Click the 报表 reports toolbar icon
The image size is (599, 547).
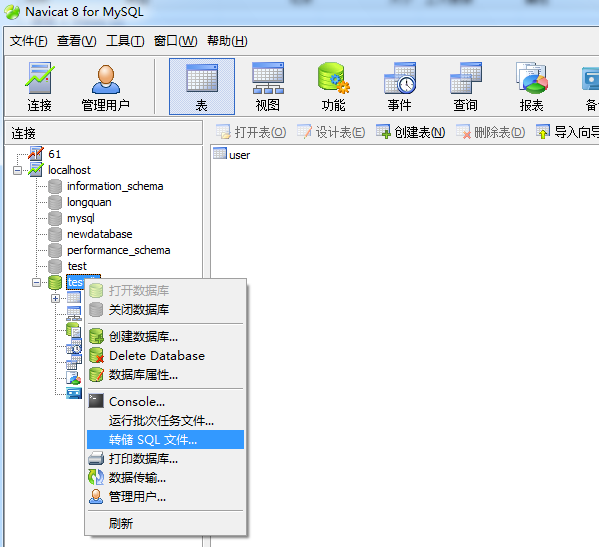coord(531,87)
